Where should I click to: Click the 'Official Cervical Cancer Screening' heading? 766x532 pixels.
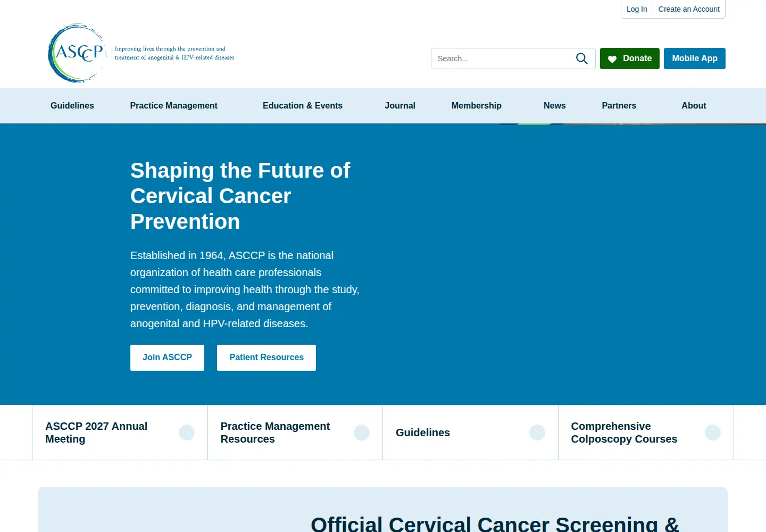coord(495,523)
